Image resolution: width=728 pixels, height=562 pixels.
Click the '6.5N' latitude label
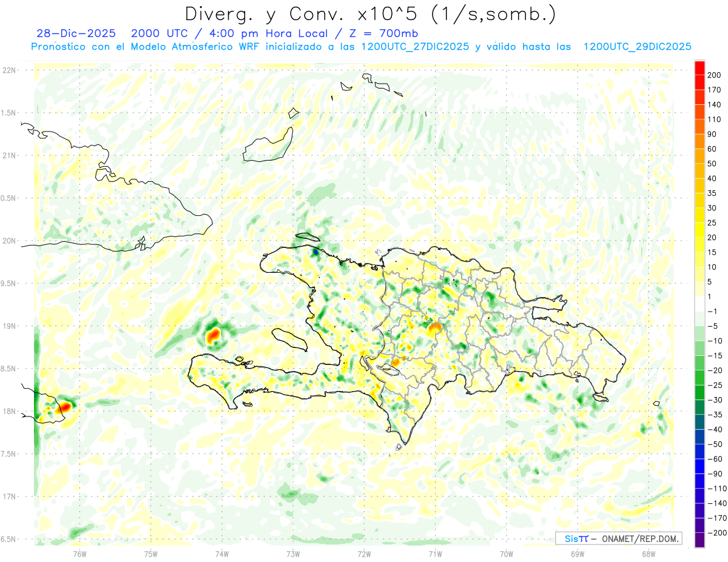coord(9,539)
